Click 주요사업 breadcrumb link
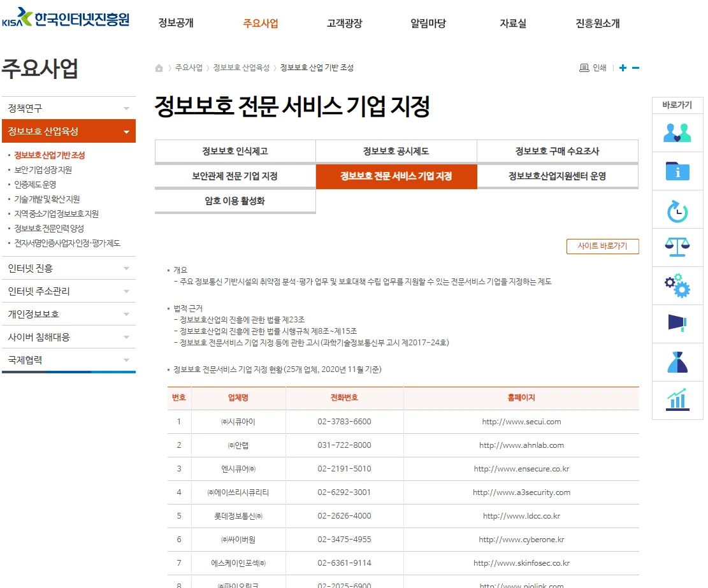The image size is (708, 588). point(189,68)
